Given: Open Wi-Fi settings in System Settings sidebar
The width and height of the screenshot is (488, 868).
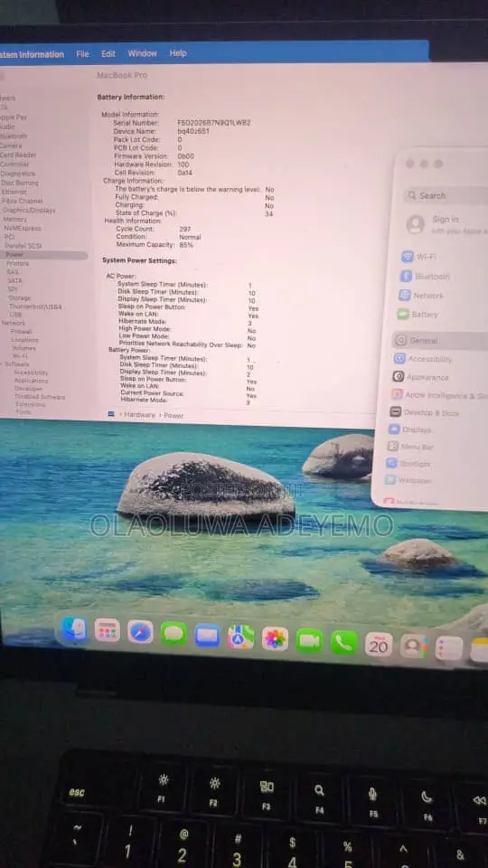Looking at the screenshot, I should 418,257.
